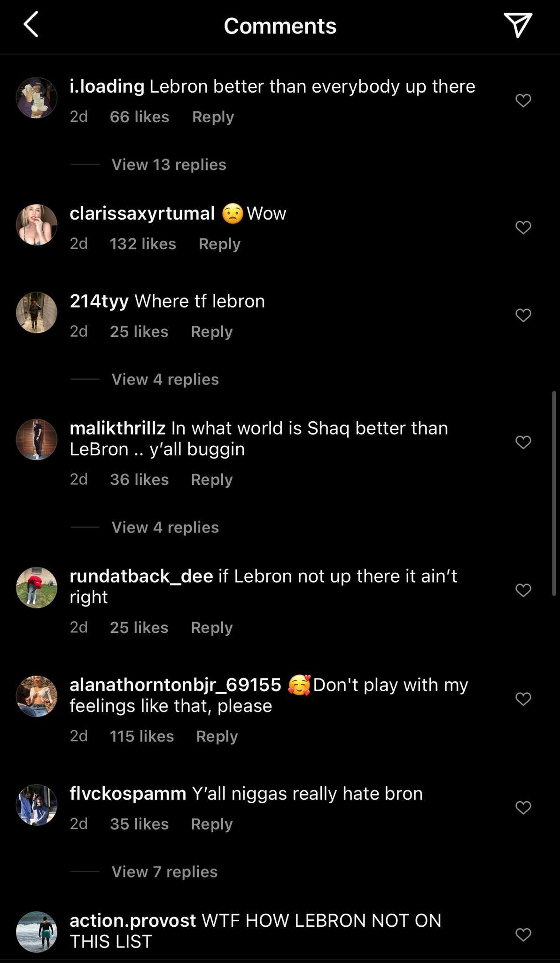Expand the 13 replies under i.loading
The image size is (560, 963).
[x=168, y=164]
